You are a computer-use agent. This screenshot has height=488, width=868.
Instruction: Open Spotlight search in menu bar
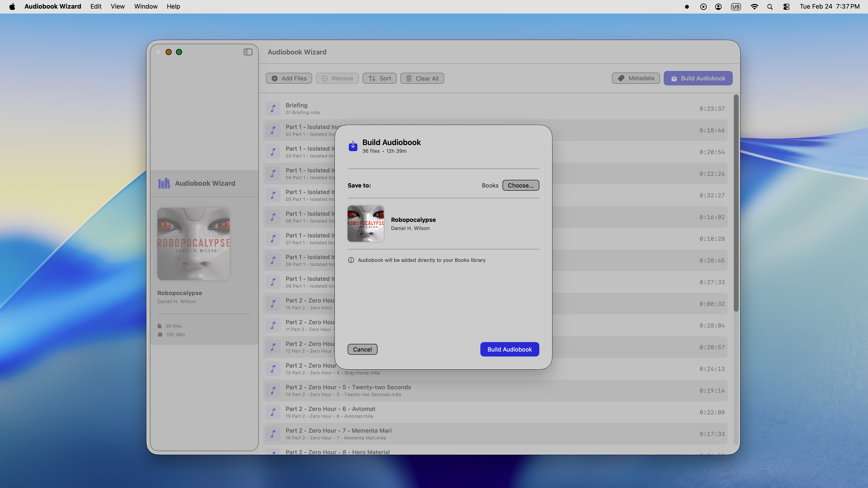(x=770, y=7)
